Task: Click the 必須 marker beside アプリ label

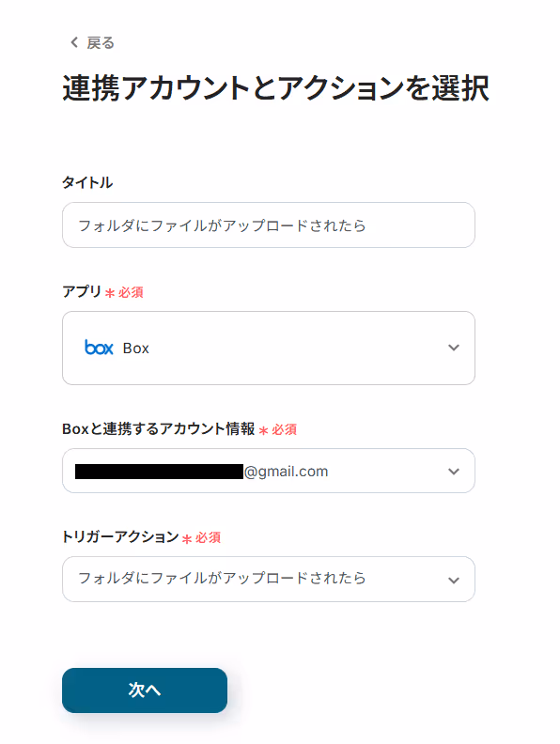Action: click(131, 292)
